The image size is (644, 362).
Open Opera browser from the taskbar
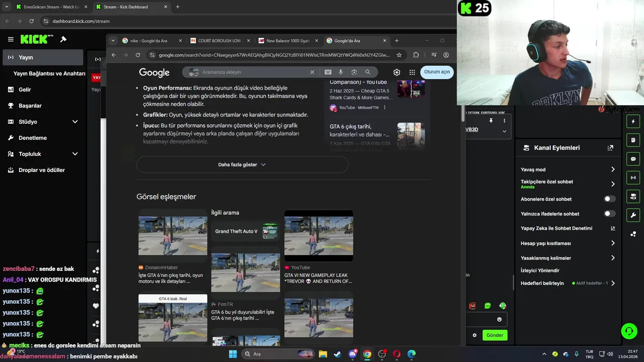point(396,354)
